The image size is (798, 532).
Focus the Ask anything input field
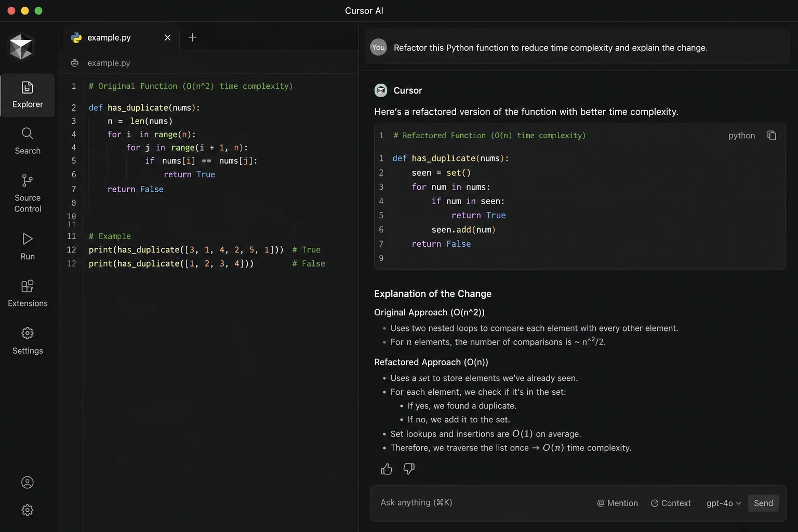pyautogui.click(x=483, y=503)
